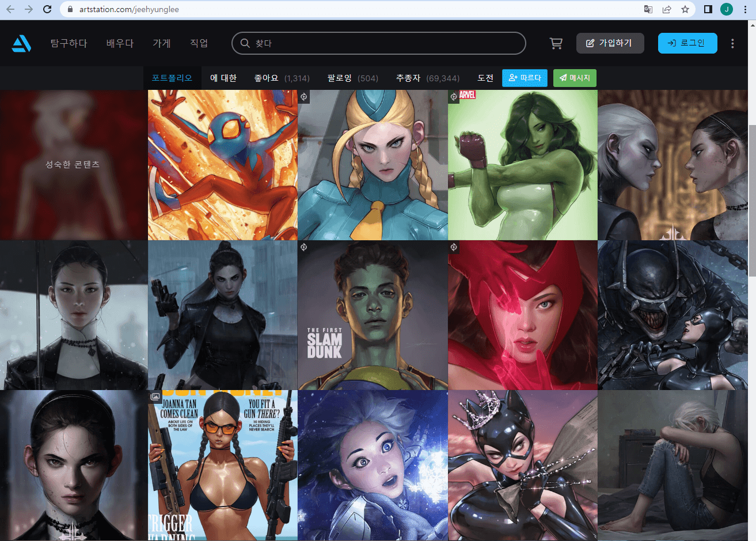This screenshot has height=541, width=756.
Task: Go back with browser back arrow
Action: click(10, 9)
